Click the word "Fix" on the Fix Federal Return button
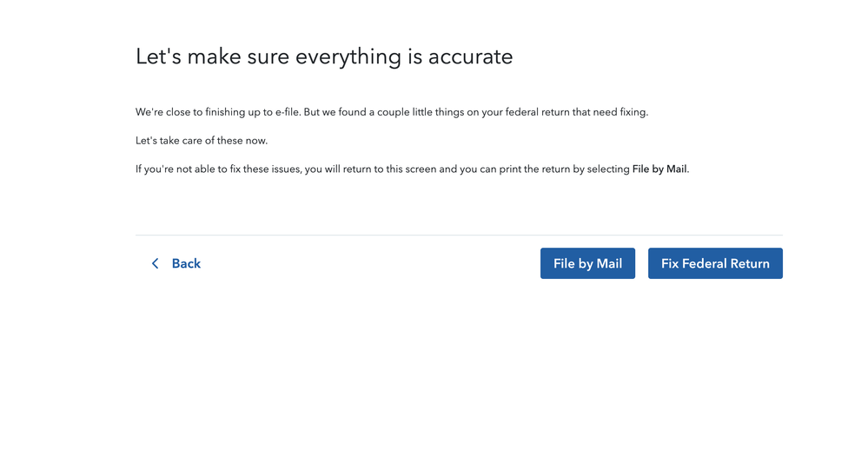This screenshot has height=451, width=868. 670,263
